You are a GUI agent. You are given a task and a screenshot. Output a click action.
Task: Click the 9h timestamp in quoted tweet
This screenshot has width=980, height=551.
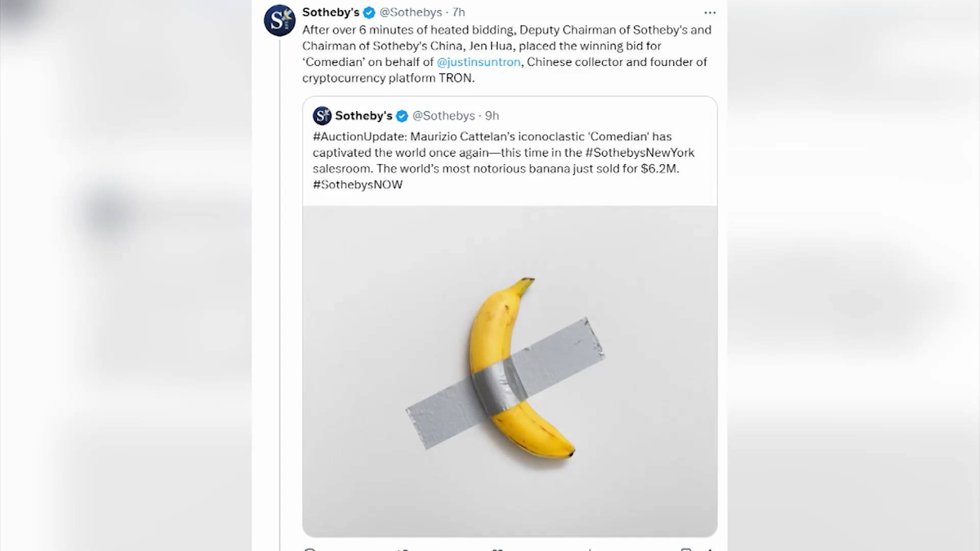(492, 116)
